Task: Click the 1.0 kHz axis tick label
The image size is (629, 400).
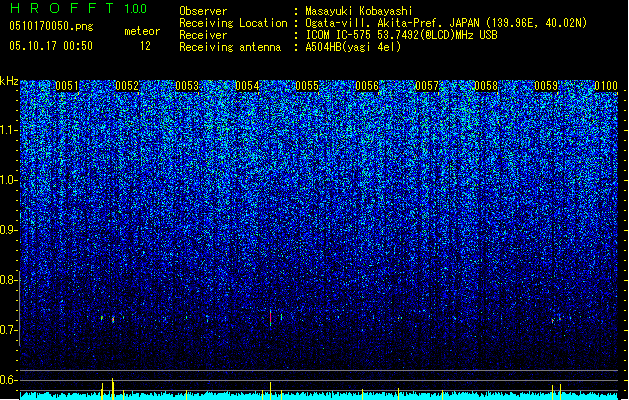Action: [x=9, y=180]
